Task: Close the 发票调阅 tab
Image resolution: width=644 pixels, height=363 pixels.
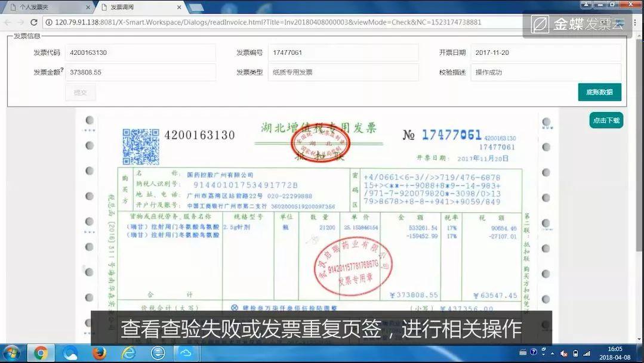Action: tap(179, 7)
